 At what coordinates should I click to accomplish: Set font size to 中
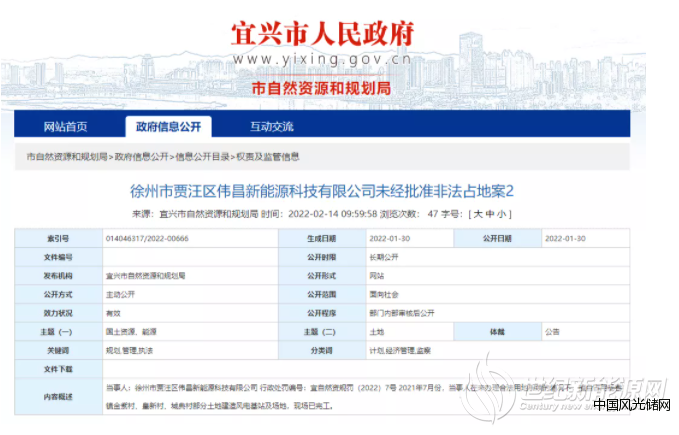point(490,214)
